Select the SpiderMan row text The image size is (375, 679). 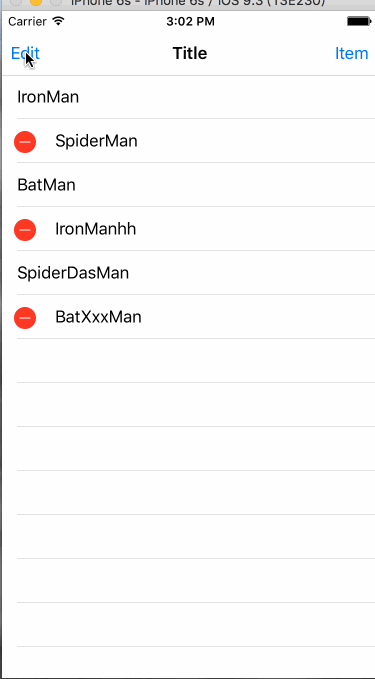point(96,141)
